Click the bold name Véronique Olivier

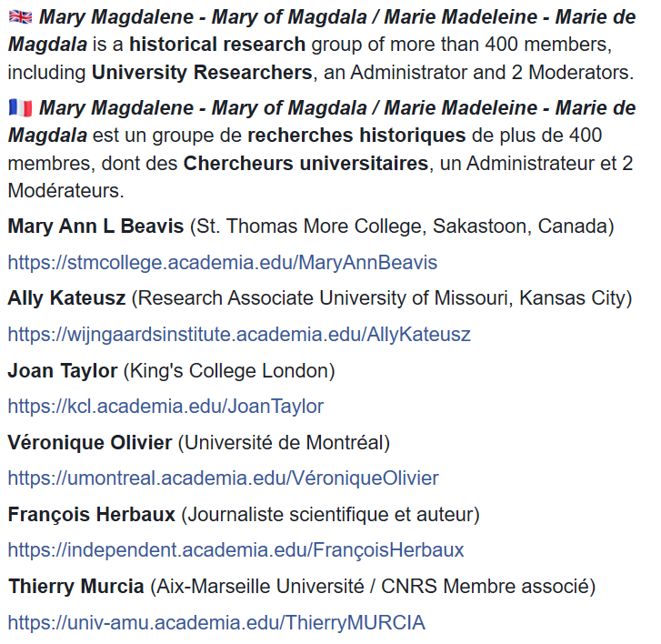[89, 443]
